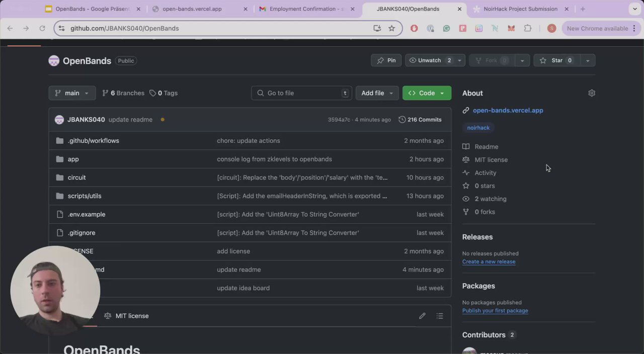Open 'update idea board' commit message
644x354 pixels.
pyautogui.click(x=243, y=288)
